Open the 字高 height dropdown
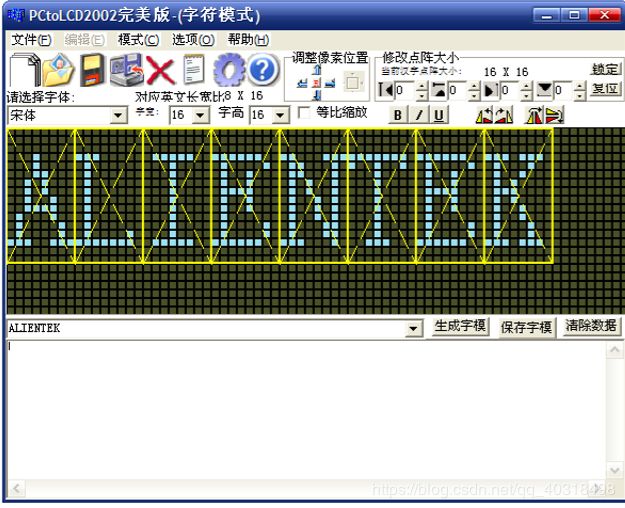Viewport: 625px width, 508px height. click(280, 116)
